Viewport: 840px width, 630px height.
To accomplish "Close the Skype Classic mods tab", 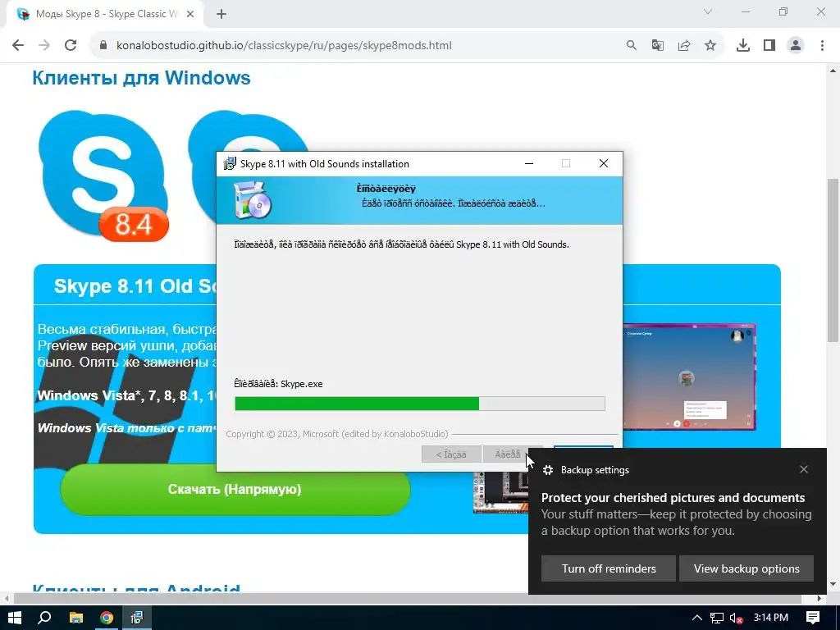I will pos(190,14).
